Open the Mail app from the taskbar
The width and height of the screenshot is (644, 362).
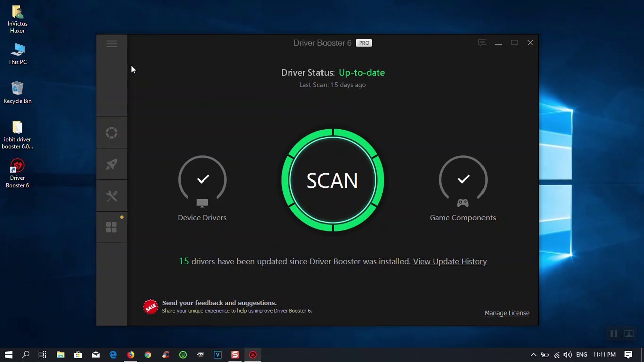click(x=96, y=355)
